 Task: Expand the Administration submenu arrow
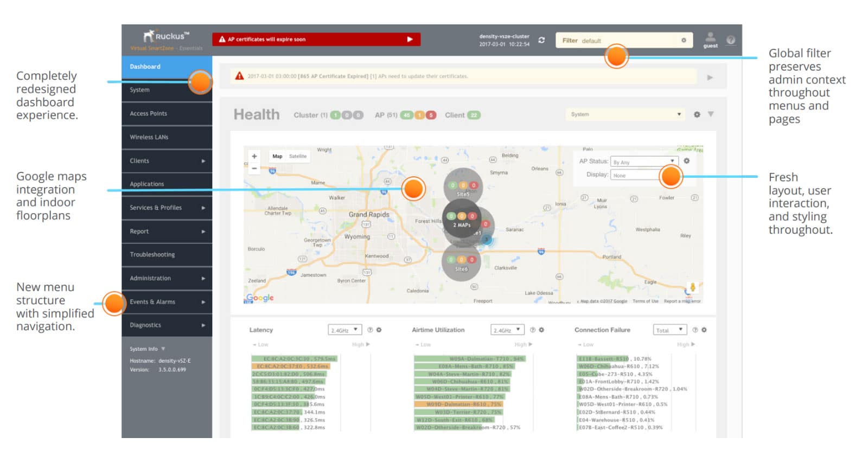pyautogui.click(x=203, y=279)
